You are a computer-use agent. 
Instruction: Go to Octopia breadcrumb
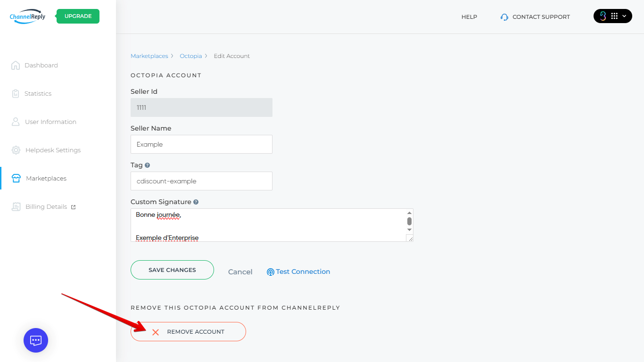click(191, 56)
